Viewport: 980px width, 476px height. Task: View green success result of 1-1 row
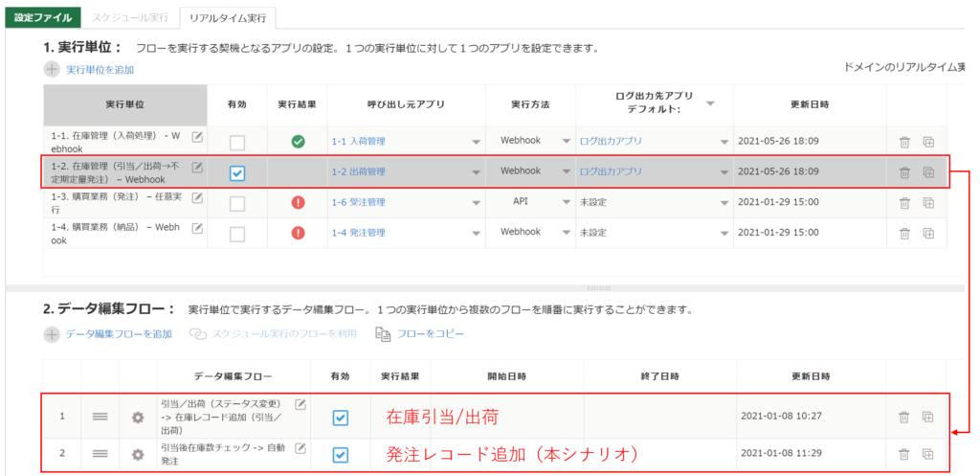tap(299, 142)
